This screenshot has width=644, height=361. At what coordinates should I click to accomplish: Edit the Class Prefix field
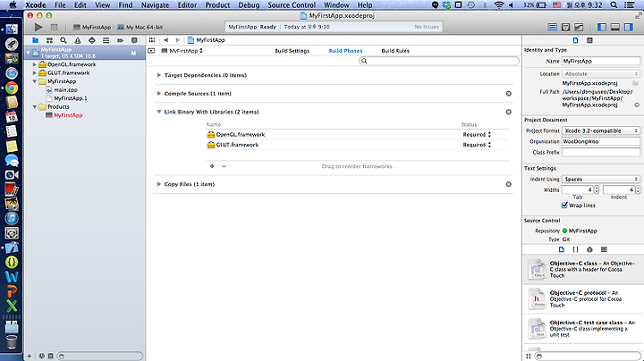tap(601, 152)
